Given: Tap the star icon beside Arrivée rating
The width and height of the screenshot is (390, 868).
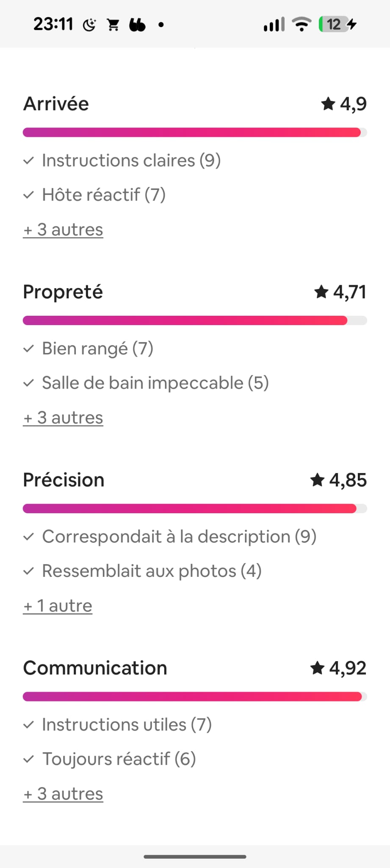Looking at the screenshot, I should point(328,104).
